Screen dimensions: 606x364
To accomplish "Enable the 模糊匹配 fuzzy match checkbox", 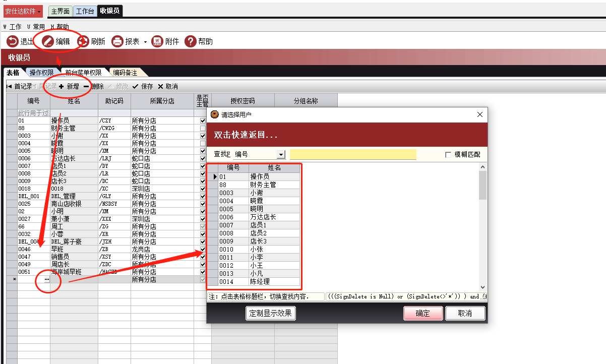I will click(448, 155).
